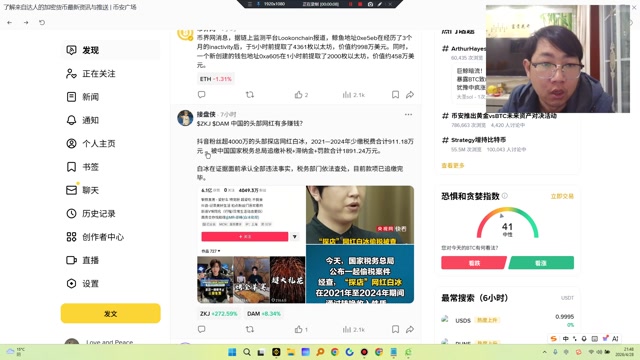
Task: Click the yellow 发文 post button
Action: [x=111, y=313]
